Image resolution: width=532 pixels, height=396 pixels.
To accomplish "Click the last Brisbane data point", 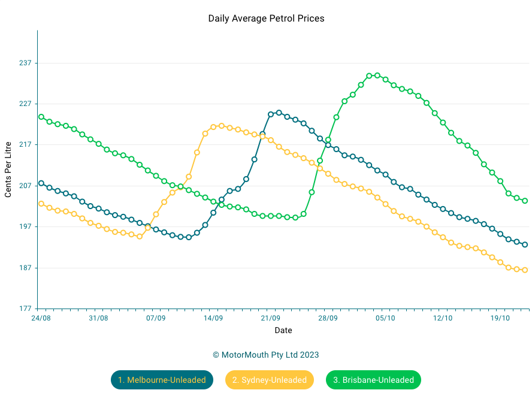I will (x=525, y=201).
